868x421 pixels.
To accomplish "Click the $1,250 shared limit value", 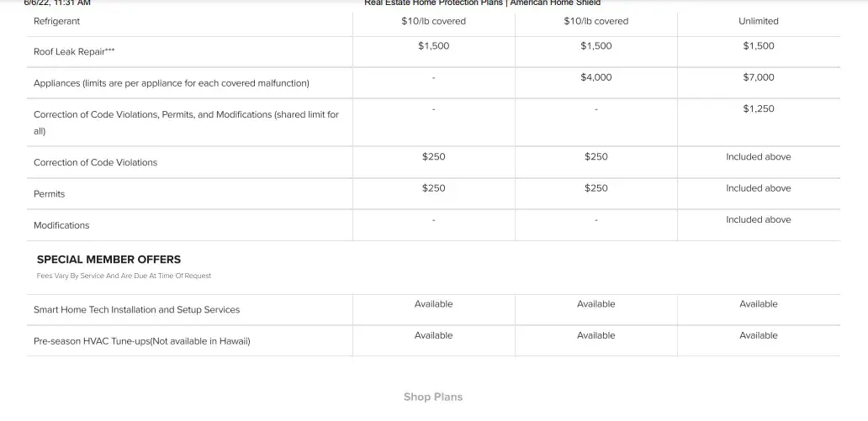I will tap(758, 108).
